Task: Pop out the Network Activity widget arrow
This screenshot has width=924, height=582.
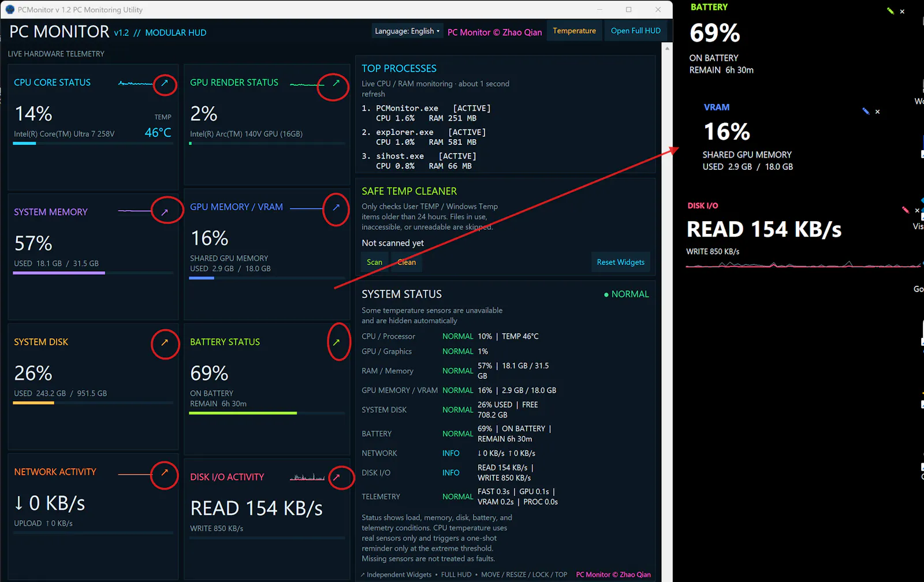Action: (x=165, y=472)
